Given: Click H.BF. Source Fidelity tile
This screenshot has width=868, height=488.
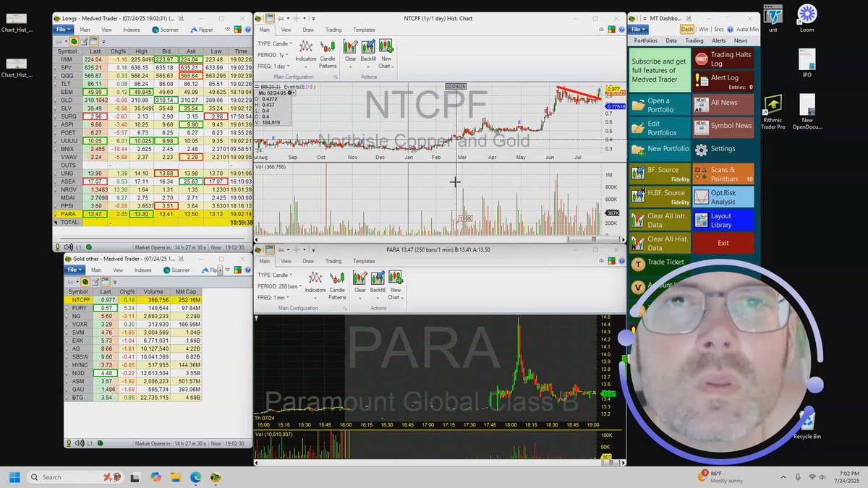Looking at the screenshot, I should (660, 197).
